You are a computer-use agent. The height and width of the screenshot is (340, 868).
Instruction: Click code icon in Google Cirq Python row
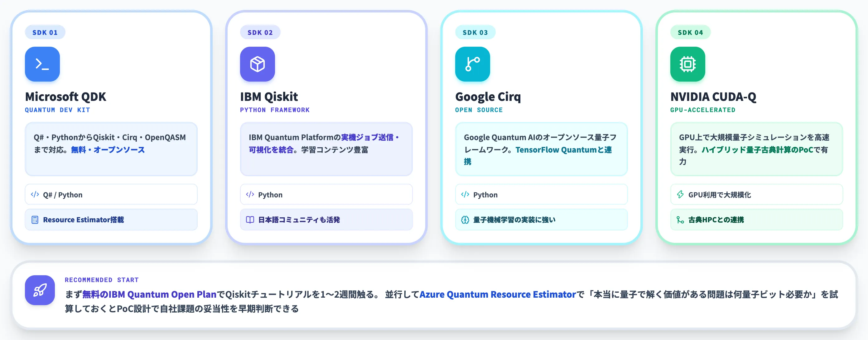[x=465, y=195]
